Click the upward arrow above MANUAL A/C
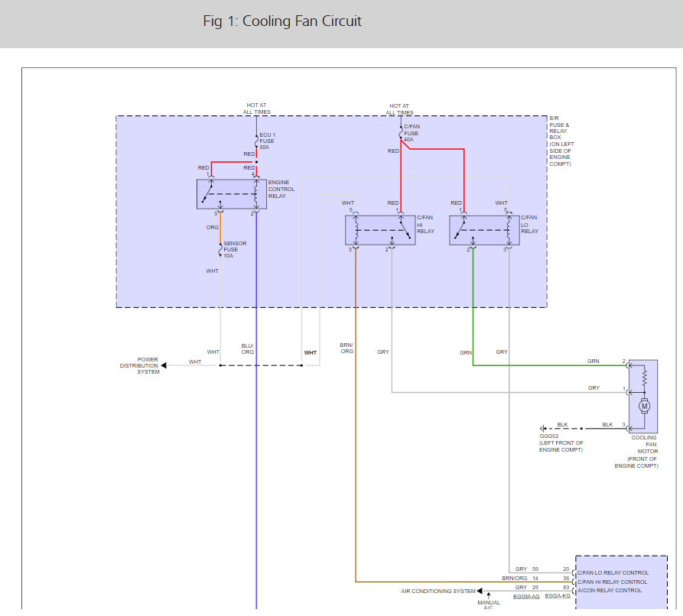Image resolution: width=683 pixels, height=616 pixels. 488,595
